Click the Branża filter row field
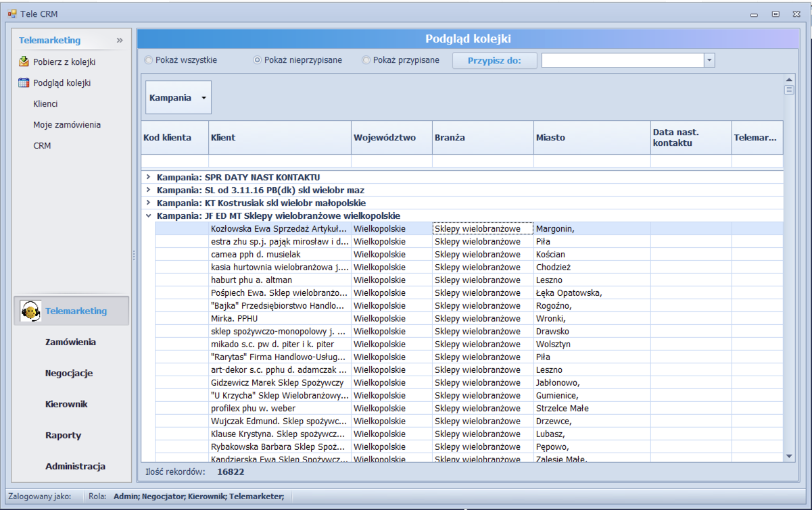 point(483,161)
